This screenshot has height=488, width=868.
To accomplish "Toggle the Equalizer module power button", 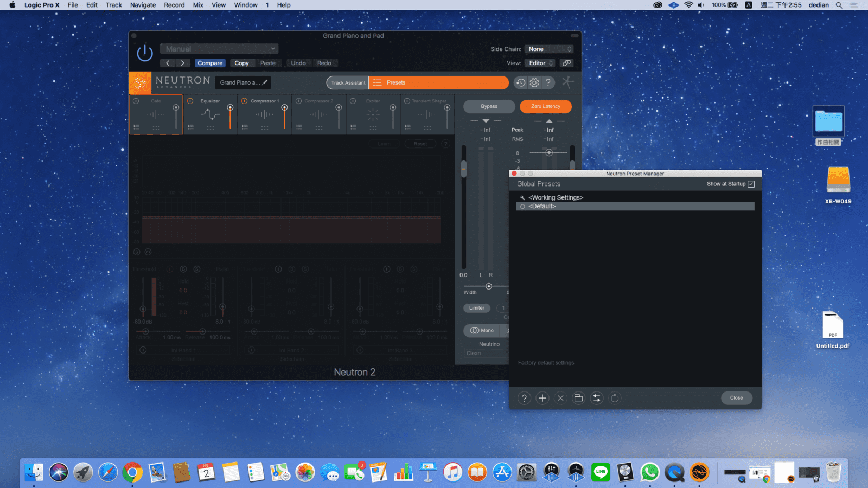I will 190,101.
